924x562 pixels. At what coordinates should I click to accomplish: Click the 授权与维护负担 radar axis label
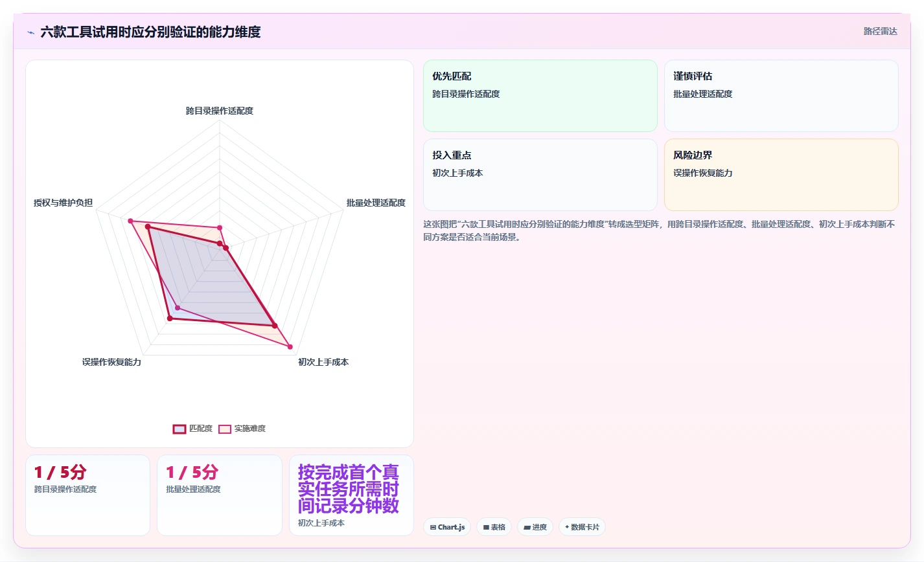coord(63,203)
